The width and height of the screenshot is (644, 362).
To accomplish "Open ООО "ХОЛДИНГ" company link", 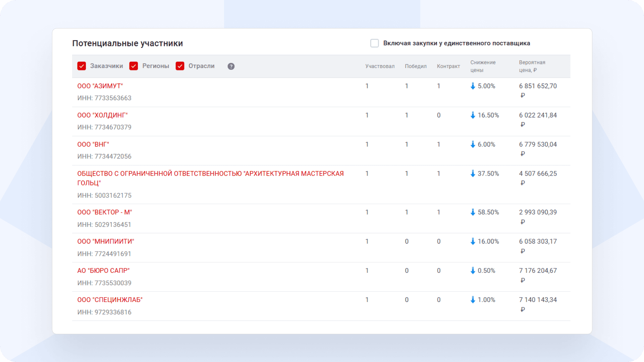I will [x=102, y=115].
